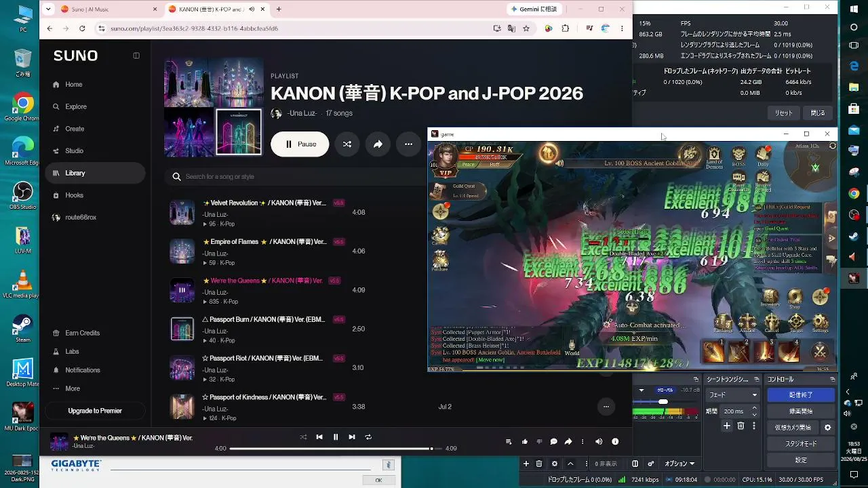This screenshot has width=868, height=488.
Task: Like the current song with thumbs up
Action: pos(525,442)
